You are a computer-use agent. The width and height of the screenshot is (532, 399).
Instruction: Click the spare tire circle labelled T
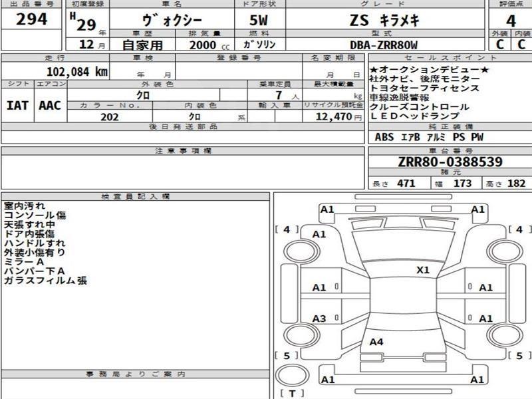tap(292, 376)
